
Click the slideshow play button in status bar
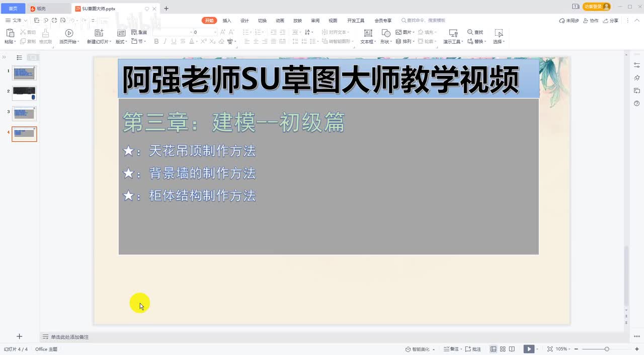click(529, 349)
